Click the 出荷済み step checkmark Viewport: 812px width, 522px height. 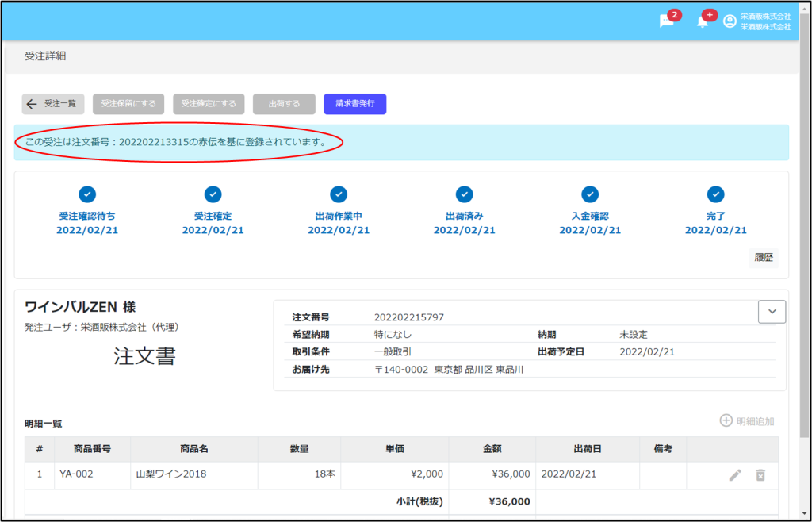click(x=465, y=194)
